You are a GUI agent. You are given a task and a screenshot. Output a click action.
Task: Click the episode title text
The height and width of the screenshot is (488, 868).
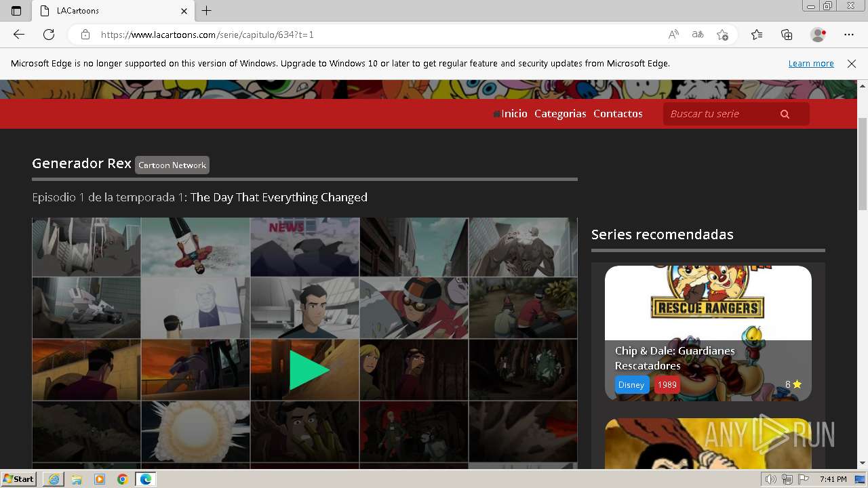(279, 197)
